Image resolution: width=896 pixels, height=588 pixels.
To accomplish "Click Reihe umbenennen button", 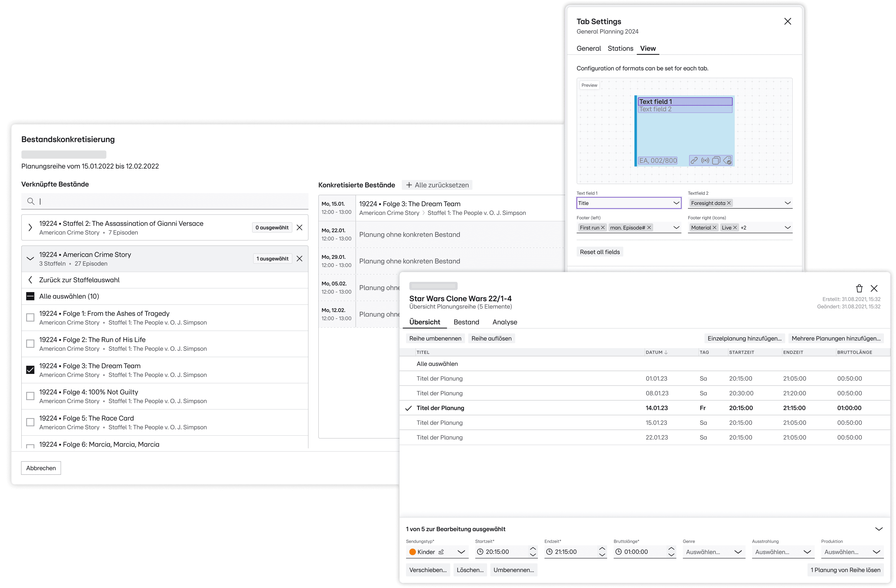I will point(435,338).
